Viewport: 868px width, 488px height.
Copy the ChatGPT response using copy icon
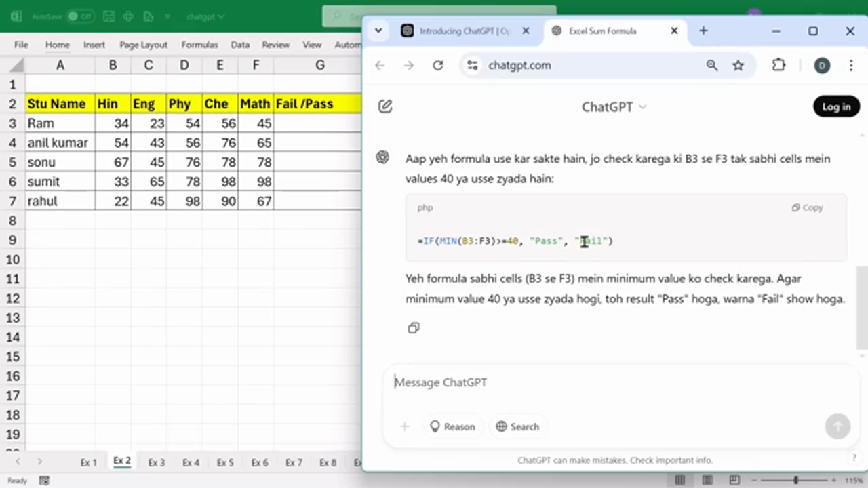tap(414, 328)
